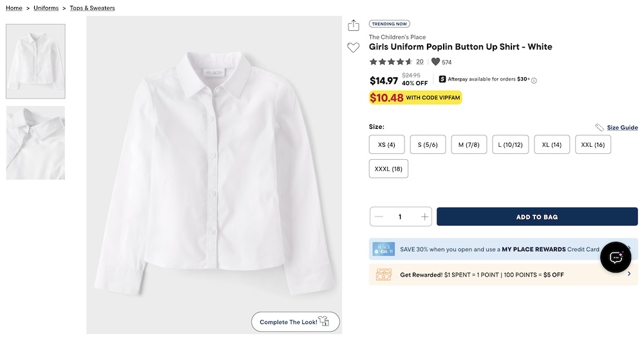Select size XS (4)
The image size is (644, 337).
(x=387, y=144)
